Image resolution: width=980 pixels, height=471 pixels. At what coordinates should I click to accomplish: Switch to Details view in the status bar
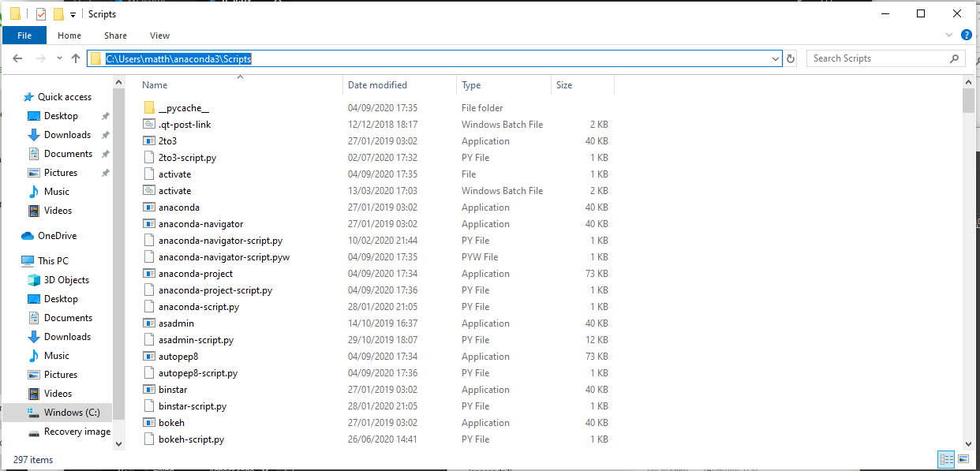click(945, 459)
